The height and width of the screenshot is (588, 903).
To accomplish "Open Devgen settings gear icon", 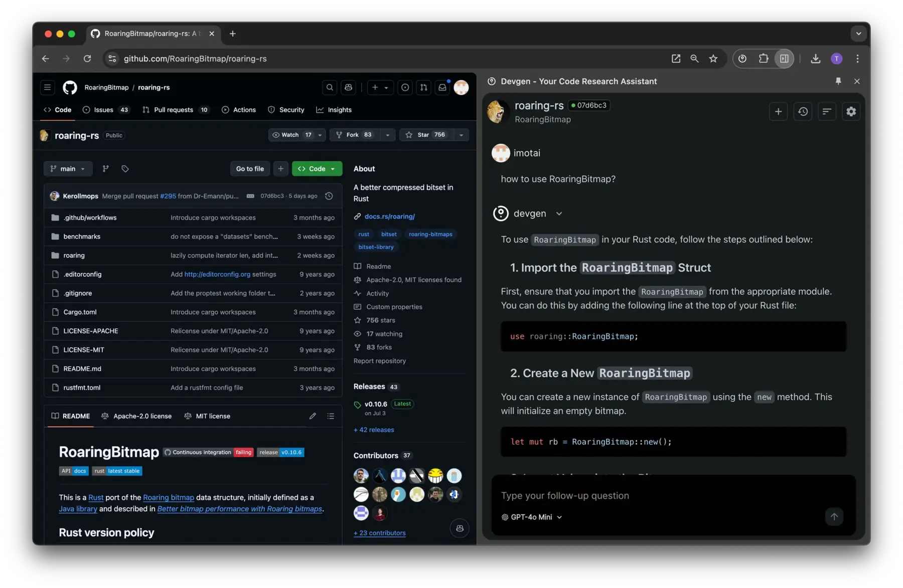I will point(851,112).
